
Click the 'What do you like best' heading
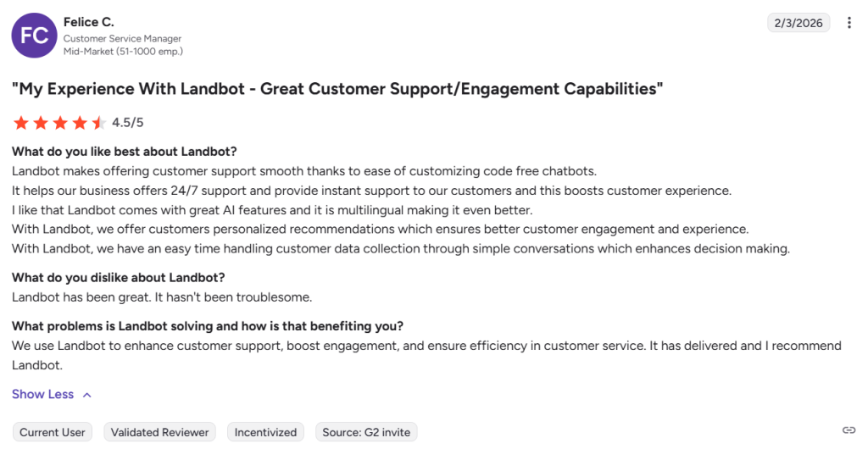125,152
